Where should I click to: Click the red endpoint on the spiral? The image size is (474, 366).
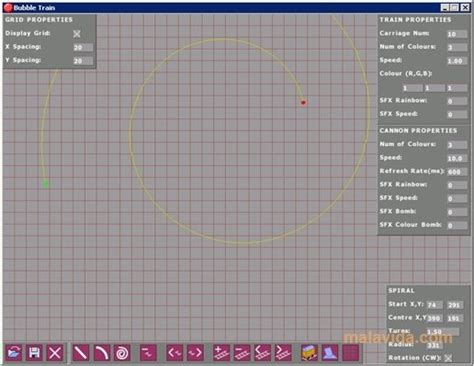[x=303, y=102]
